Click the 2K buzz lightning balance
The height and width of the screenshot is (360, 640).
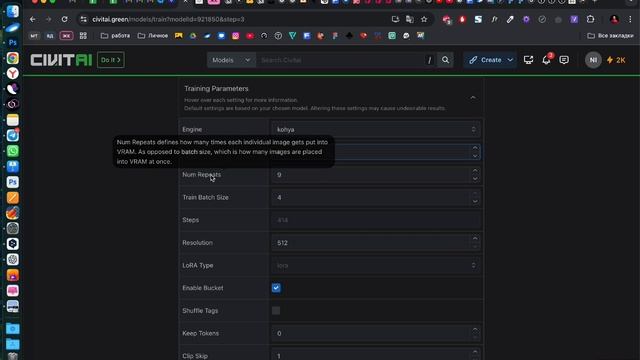click(616, 60)
